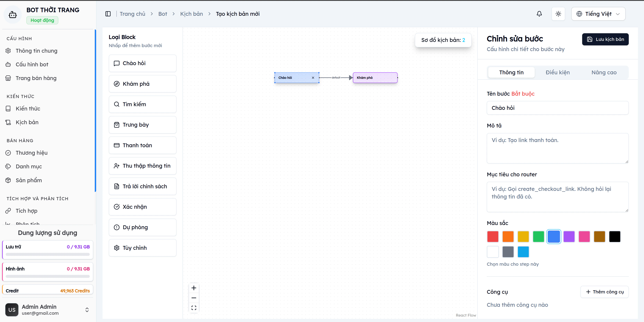Click Thêm công cụ button
This screenshot has width=644, height=322.
click(604, 292)
